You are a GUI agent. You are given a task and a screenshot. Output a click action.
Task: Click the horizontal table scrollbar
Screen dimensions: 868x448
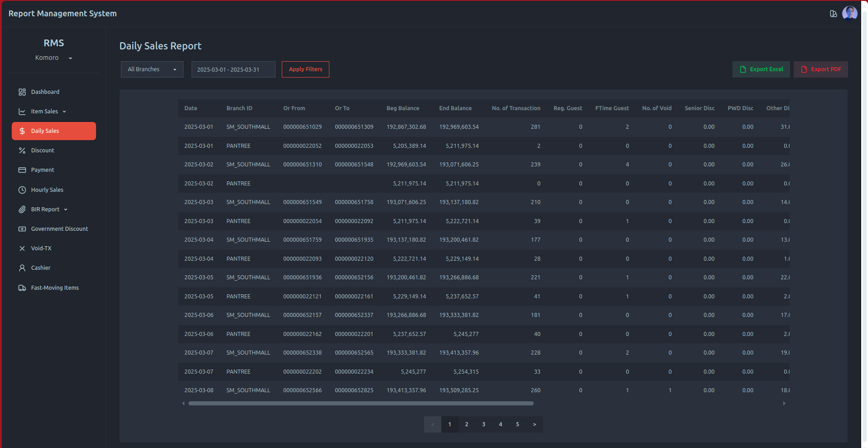point(361,403)
